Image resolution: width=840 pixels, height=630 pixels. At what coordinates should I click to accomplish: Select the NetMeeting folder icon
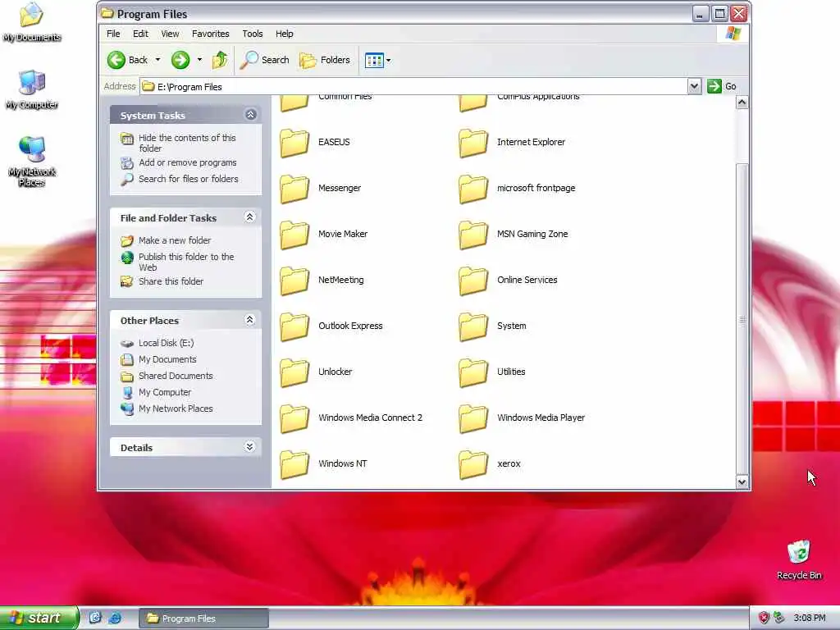pyautogui.click(x=294, y=281)
